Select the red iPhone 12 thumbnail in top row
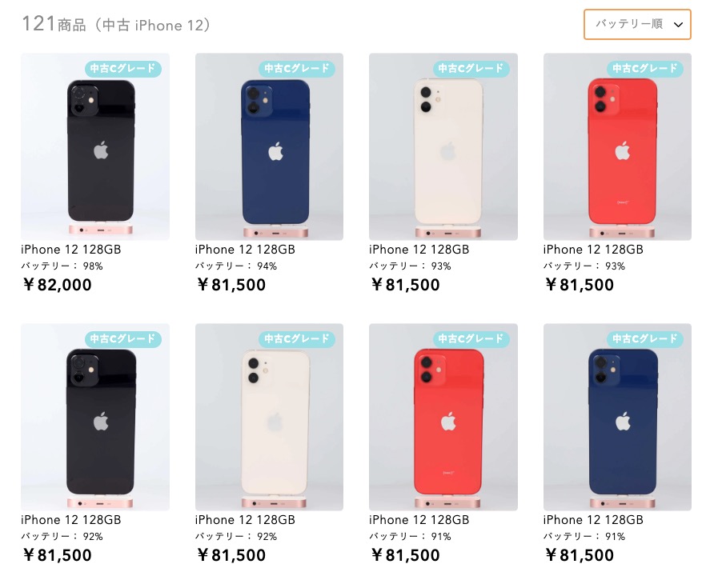This screenshot has width=714, height=588. (x=617, y=146)
